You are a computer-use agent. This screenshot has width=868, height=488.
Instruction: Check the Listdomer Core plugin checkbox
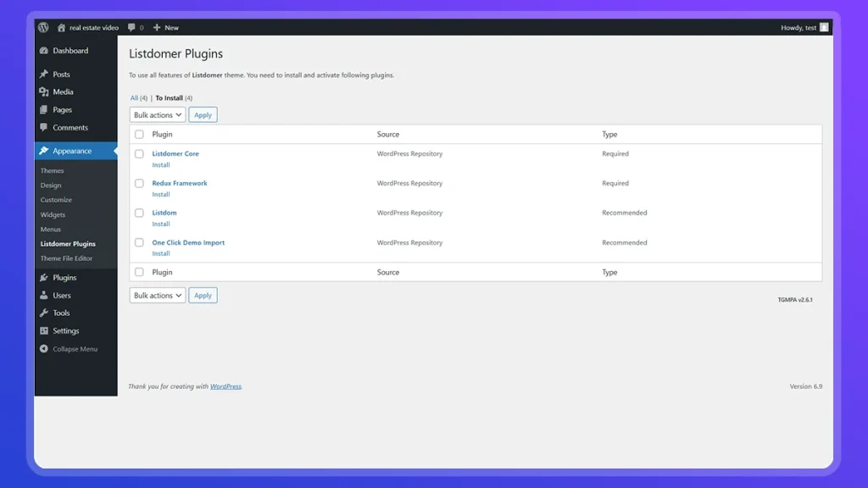[139, 153]
